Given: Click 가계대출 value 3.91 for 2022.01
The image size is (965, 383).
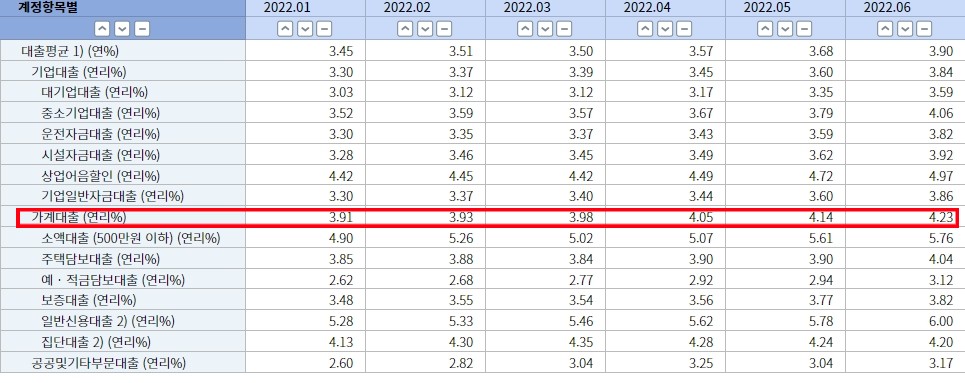Looking at the screenshot, I should point(342,217).
